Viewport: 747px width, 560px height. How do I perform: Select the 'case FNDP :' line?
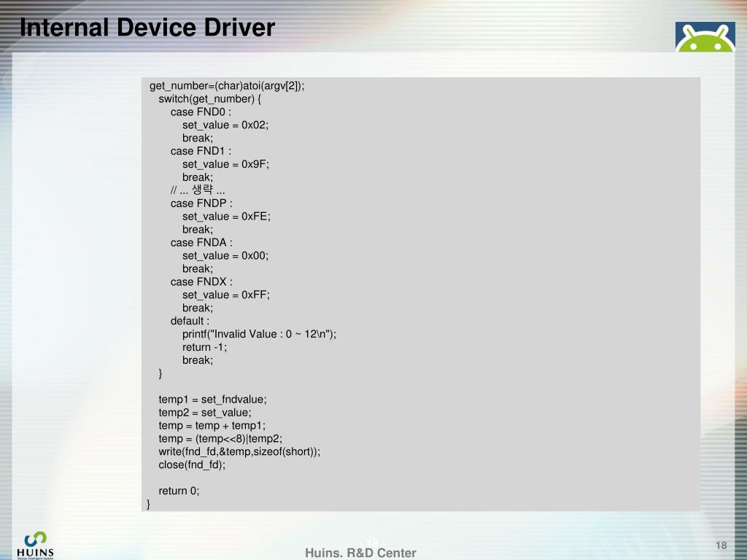coord(201,203)
